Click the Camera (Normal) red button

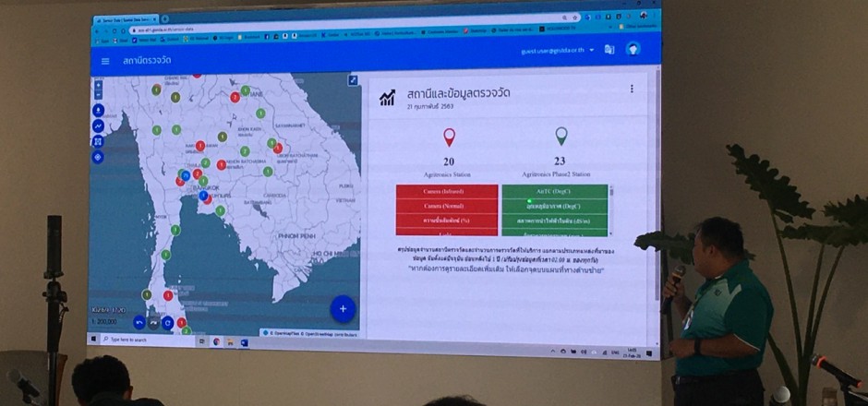[x=446, y=206]
